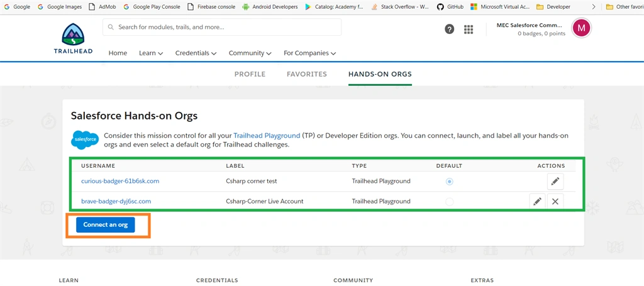Image resolution: width=644 pixels, height=286 pixels.
Task: Click the Default column header
Action: pos(449,166)
